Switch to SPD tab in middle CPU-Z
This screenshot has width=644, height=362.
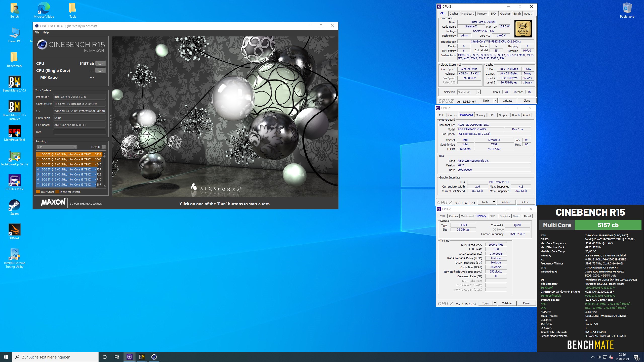click(x=492, y=115)
